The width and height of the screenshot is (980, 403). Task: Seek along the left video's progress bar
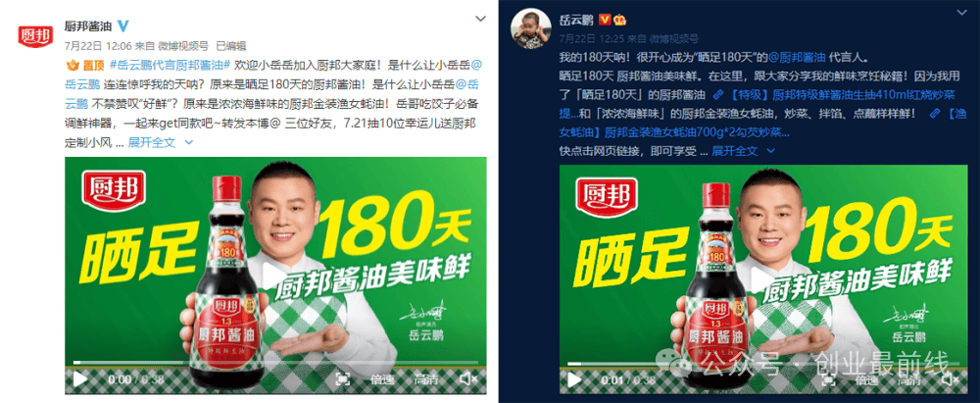coord(275,363)
